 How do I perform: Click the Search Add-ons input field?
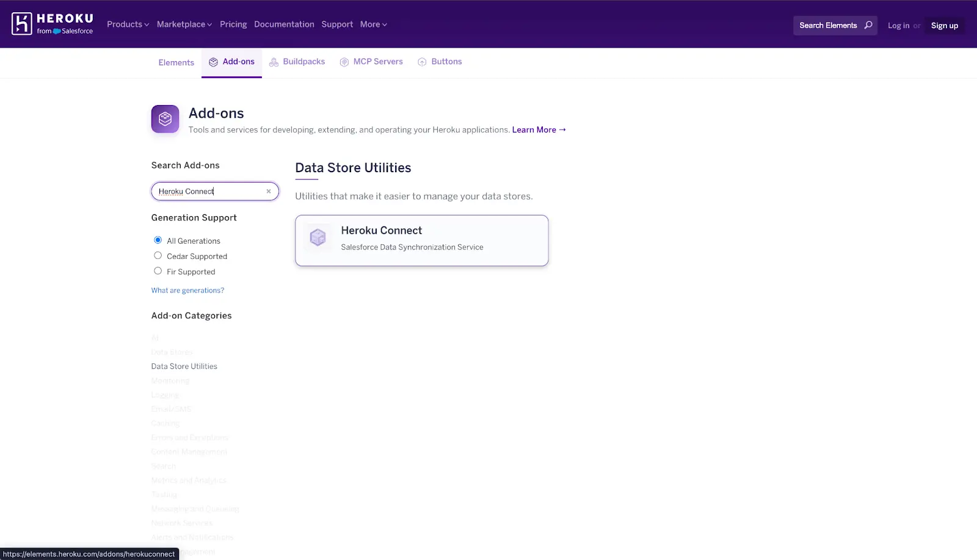click(208, 191)
